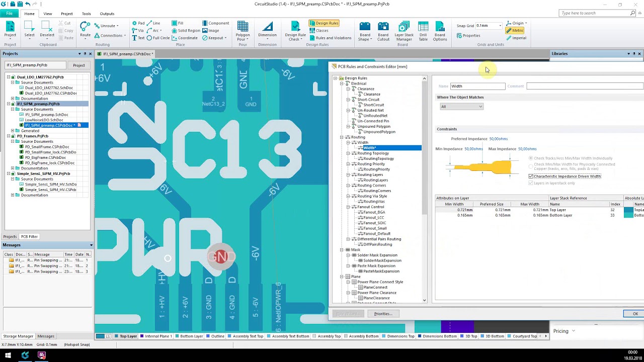Image resolution: width=644 pixels, height=362 pixels.
Task: Place a Text string
Action: tap(138, 38)
